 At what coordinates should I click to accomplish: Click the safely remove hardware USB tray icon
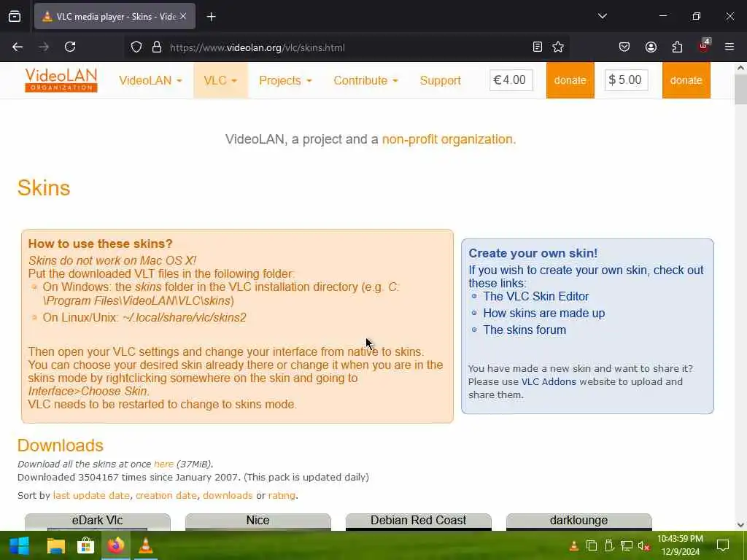click(609, 545)
